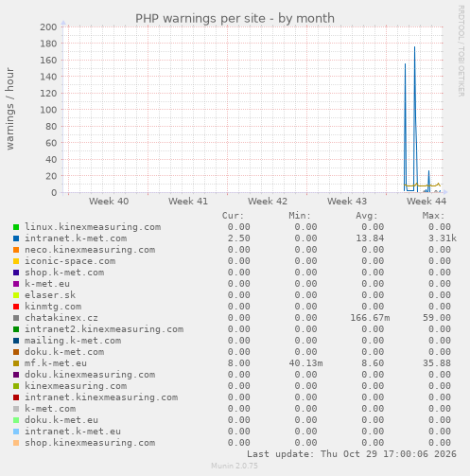The height and width of the screenshot is (476, 470).
Task: Select the 'elaser.sk' legend label
Action: pos(50,295)
